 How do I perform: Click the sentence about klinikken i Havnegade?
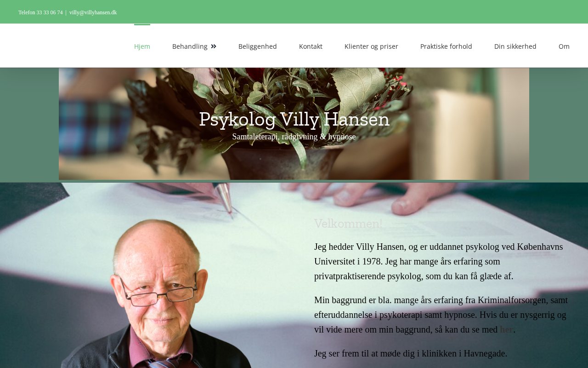(411, 353)
